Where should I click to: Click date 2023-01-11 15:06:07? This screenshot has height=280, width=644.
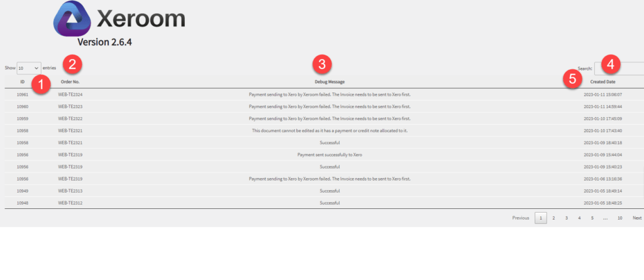point(603,94)
